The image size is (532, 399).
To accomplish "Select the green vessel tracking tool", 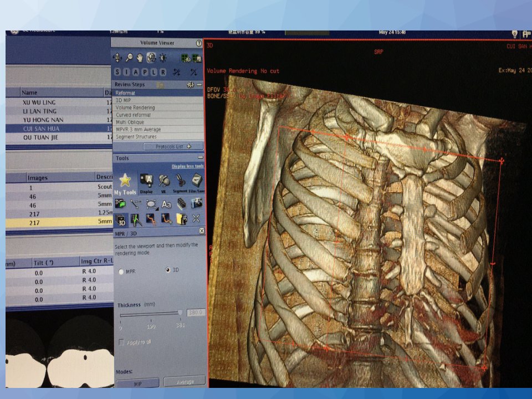I will 136,220.
